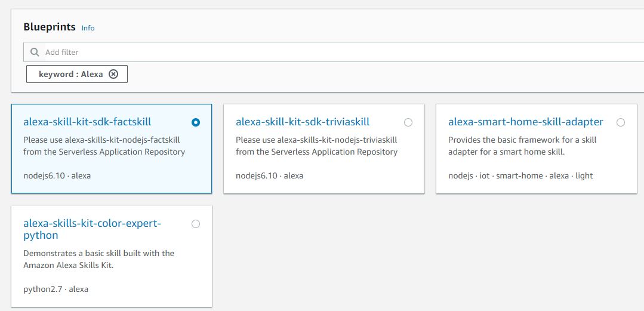644x311 pixels.
Task: Click the triviaskill card's nodejs6.10 · alexa tags
Action: click(269, 176)
